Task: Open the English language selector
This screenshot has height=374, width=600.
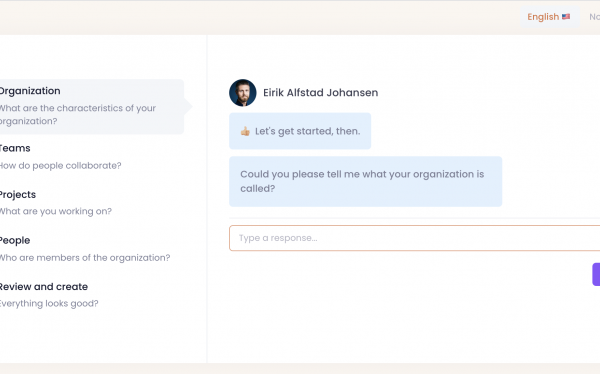Action: [x=549, y=17]
